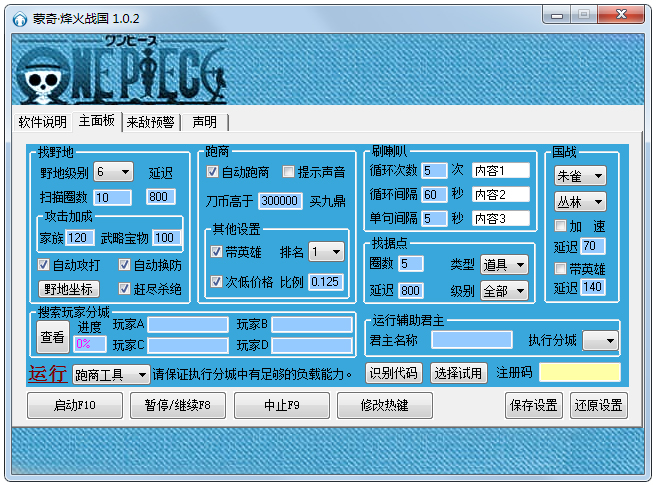The width and height of the screenshot is (657, 485).
Task: Click the 选择试用 button
Action: [459, 373]
